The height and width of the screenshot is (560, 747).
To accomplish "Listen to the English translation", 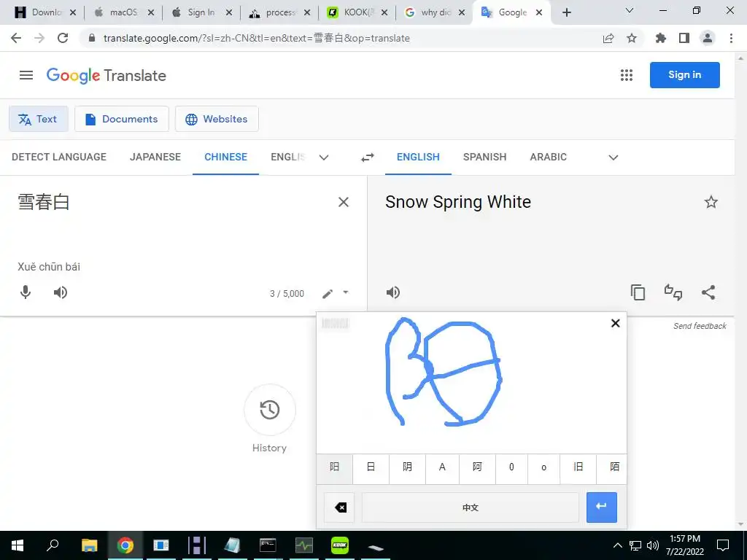I will [x=393, y=292].
